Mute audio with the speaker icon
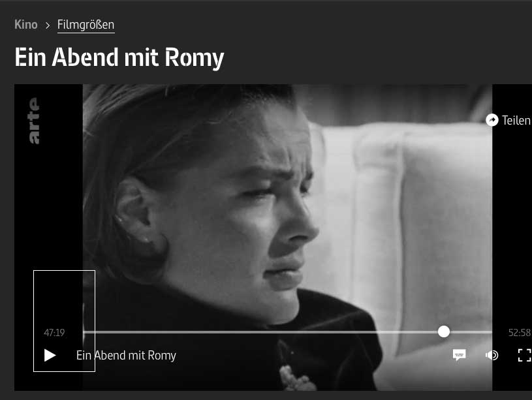Viewport: 532px width, 400px height. (x=492, y=355)
